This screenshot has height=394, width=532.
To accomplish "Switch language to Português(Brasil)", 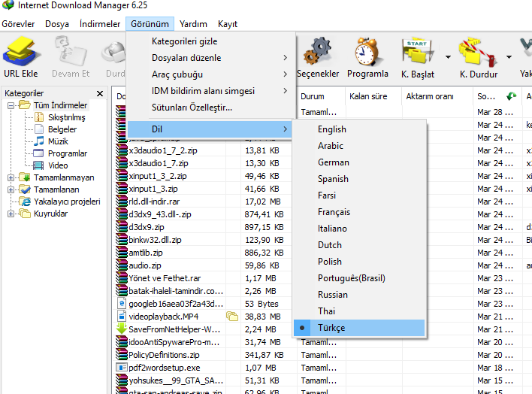I will pyautogui.click(x=359, y=278).
